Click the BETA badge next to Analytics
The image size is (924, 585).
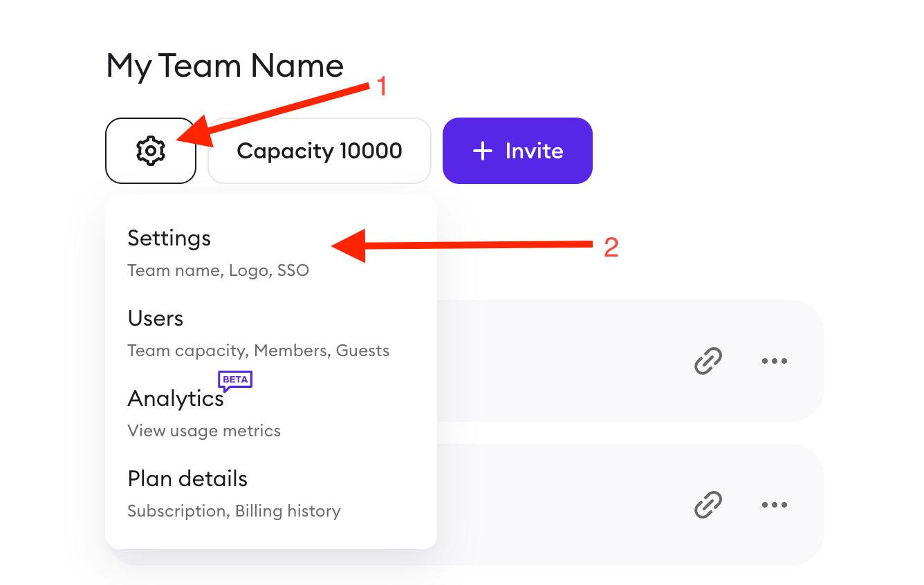[235, 380]
